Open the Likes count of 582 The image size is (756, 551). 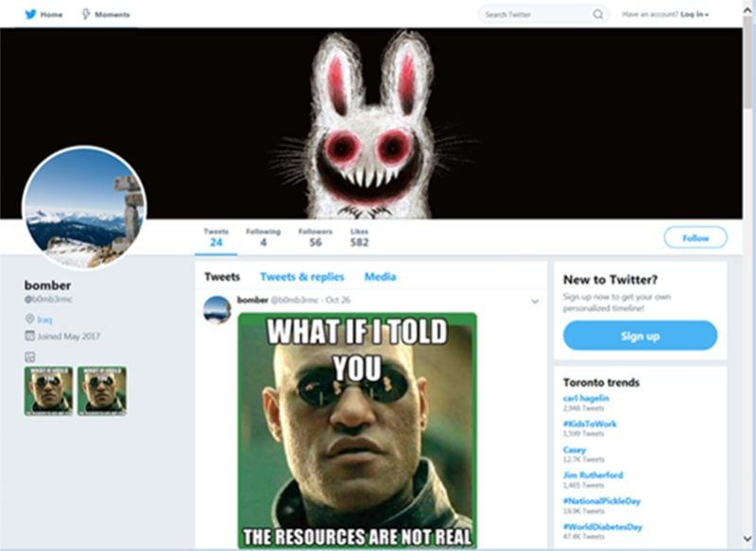(359, 237)
